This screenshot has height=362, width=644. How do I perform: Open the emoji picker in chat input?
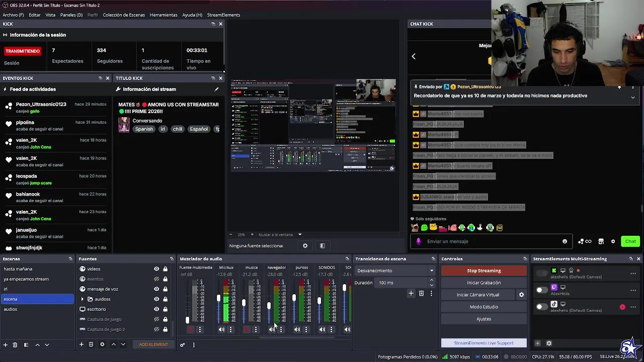tap(565, 241)
